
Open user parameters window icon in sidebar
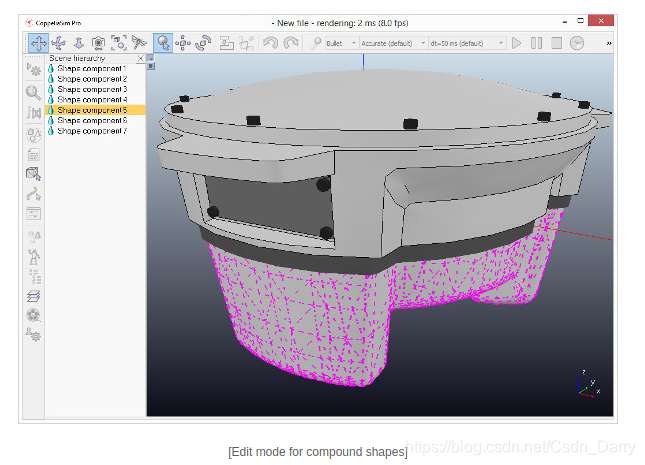(x=34, y=214)
